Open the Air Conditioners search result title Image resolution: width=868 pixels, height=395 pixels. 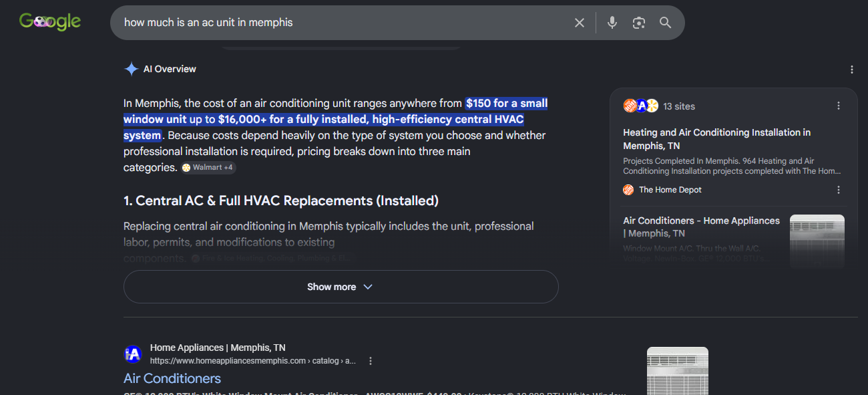tap(172, 378)
